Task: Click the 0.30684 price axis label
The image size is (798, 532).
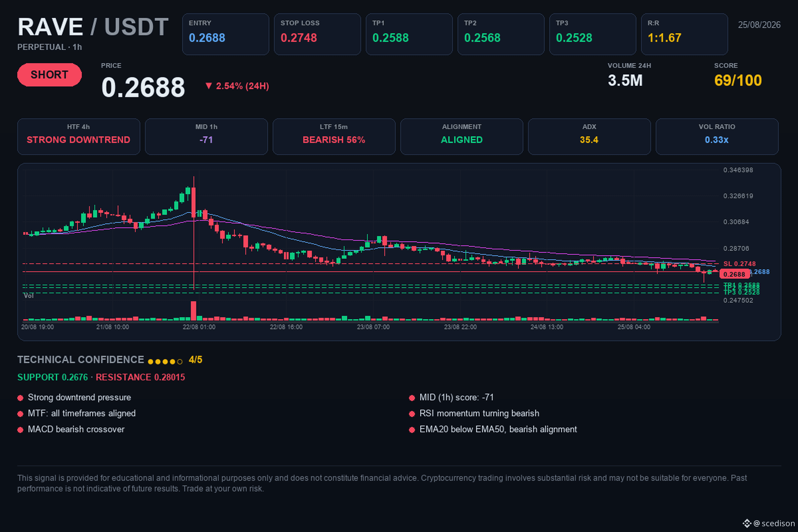Action: click(x=736, y=222)
